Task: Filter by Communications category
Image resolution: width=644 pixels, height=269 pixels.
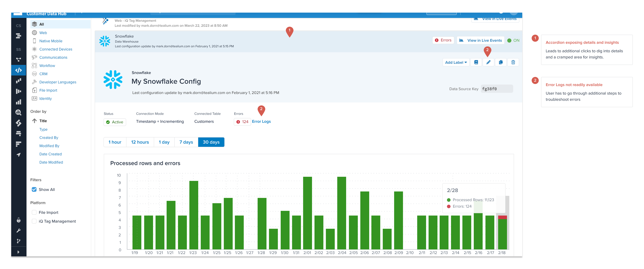Action: coord(53,57)
